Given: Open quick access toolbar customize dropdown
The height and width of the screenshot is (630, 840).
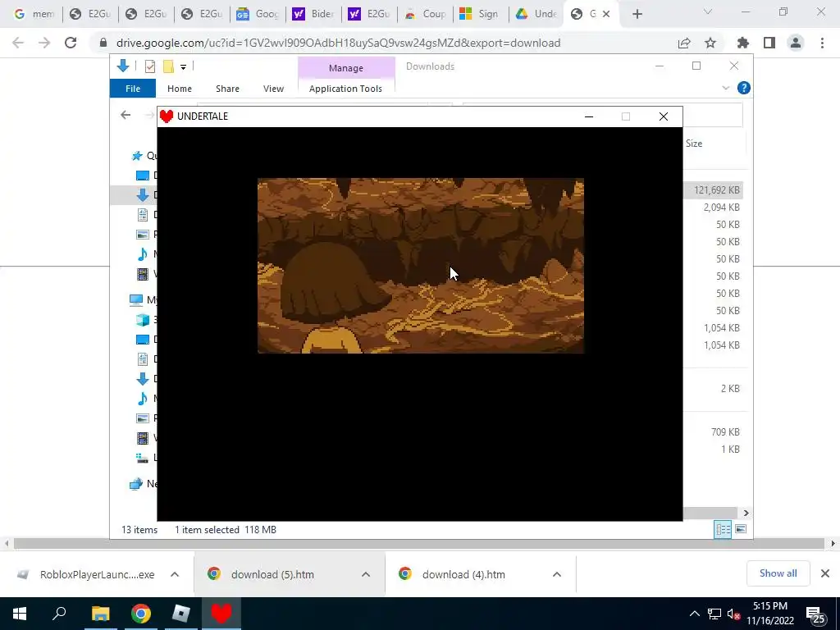Looking at the screenshot, I should pos(183,67).
